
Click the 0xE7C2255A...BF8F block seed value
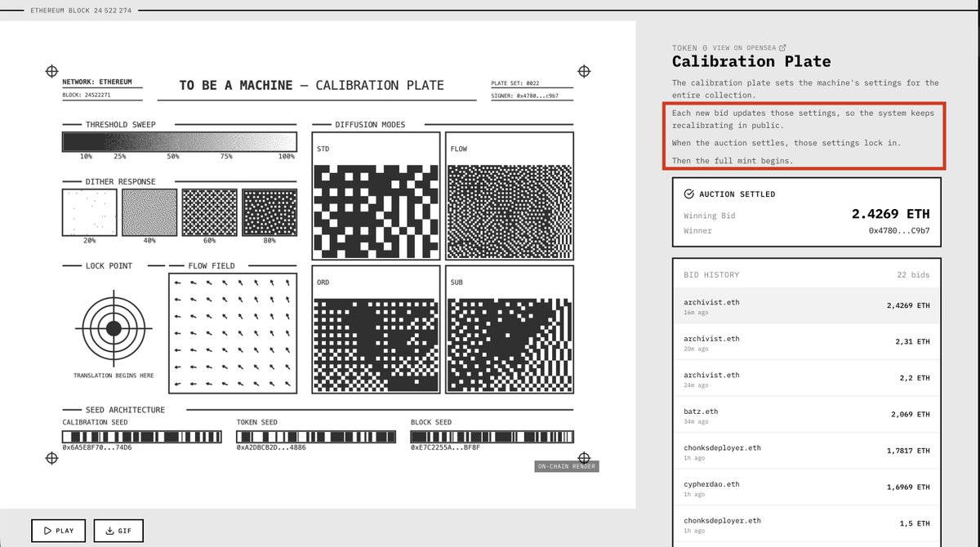pos(445,448)
